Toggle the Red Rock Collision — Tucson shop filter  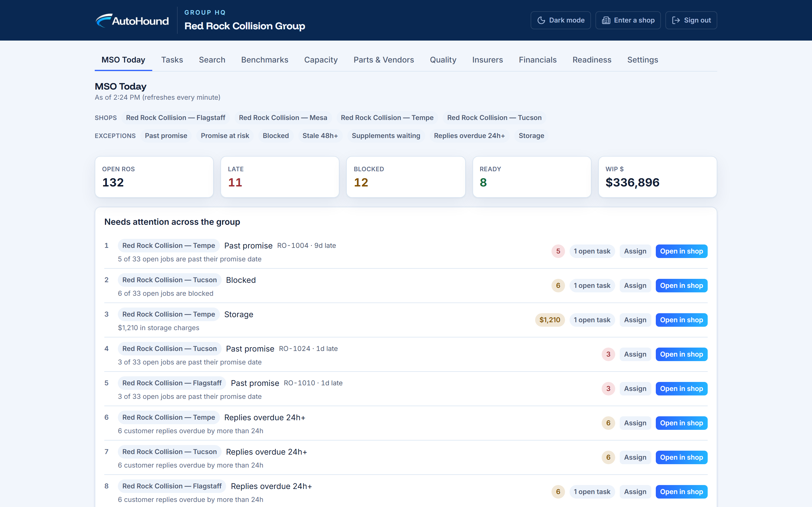(x=494, y=118)
